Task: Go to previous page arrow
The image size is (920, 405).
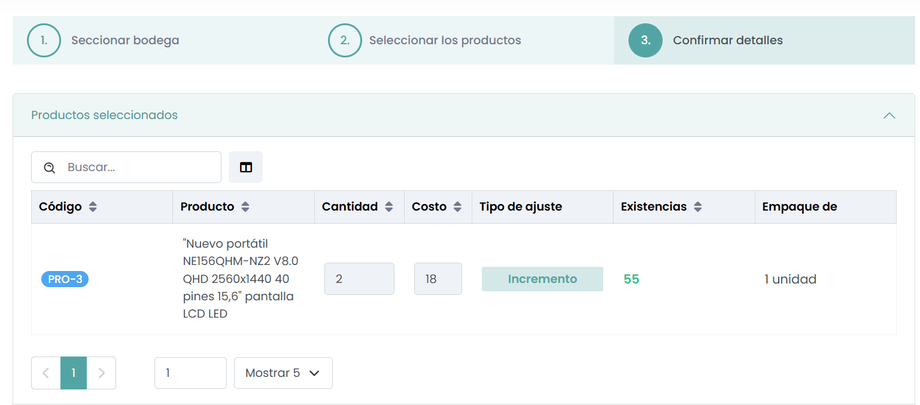Action: [46, 373]
